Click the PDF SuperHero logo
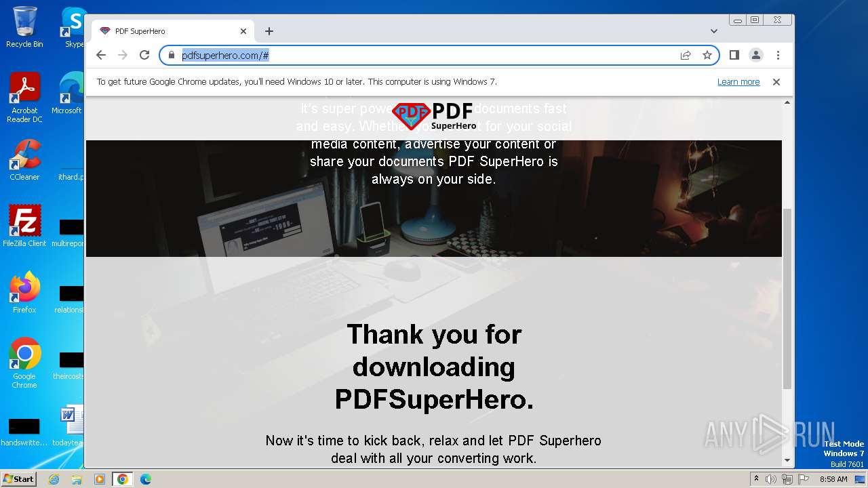Image resolution: width=868 pixels, height=488 pixels. click(x=434, y=117)
